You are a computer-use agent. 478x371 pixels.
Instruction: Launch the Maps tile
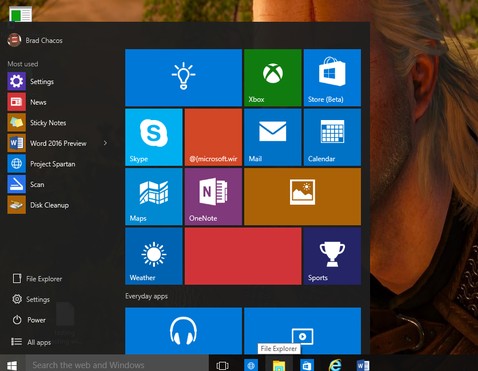click(154, 196)
